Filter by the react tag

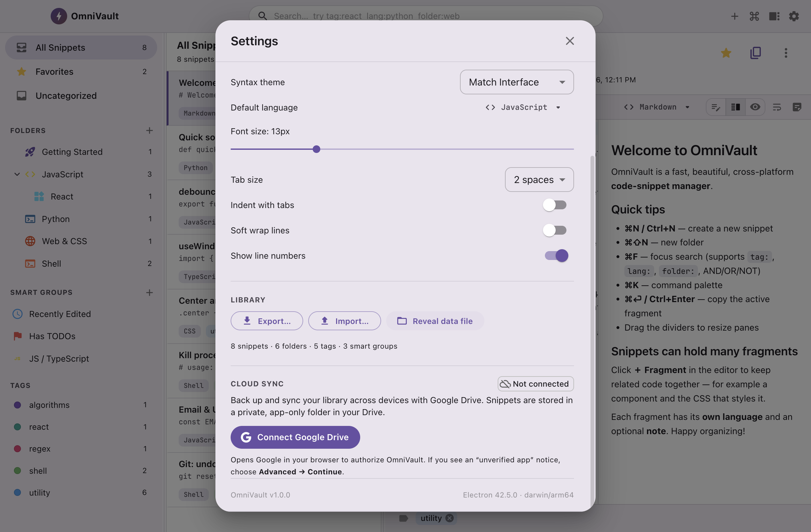pyautogui.click(x=81, y=427)
